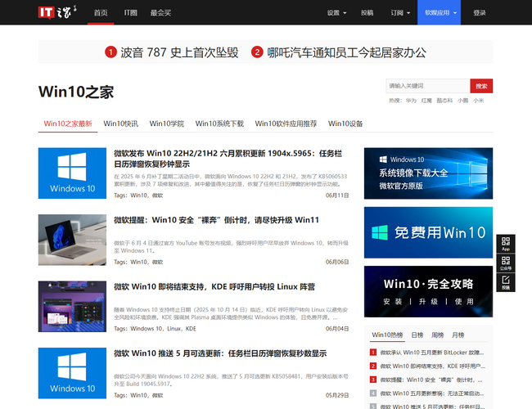Open article KDE 呼吁用户转投 Linux 阵营
This screenshot has width=532, height=409.
click(214, 287)
